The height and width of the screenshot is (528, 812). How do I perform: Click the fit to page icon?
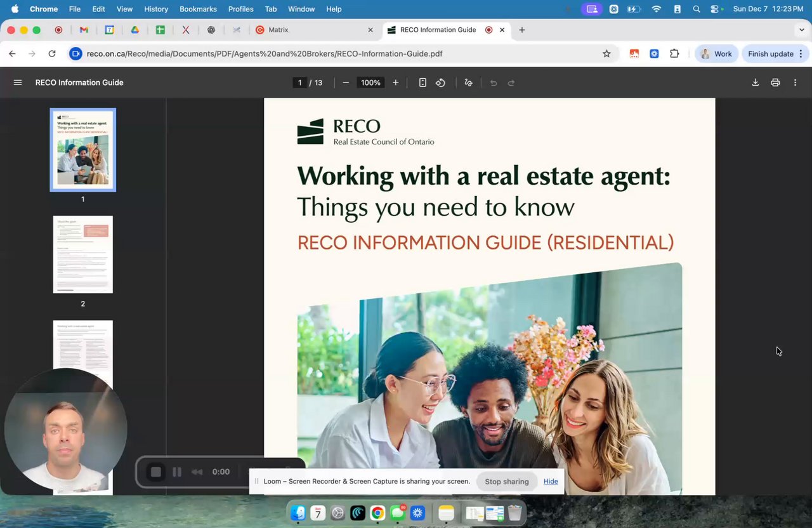[422, 82]
